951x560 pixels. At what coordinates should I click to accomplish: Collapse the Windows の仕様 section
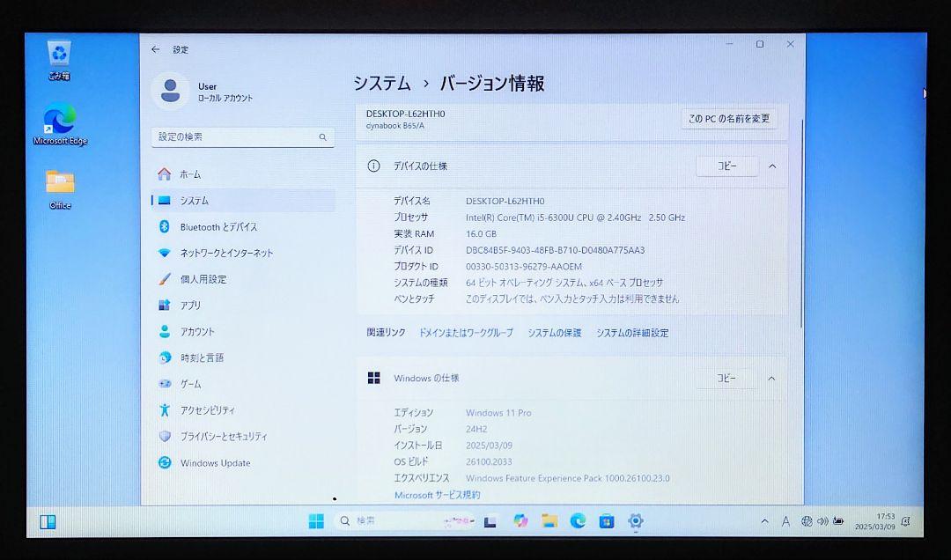(771, 379)
